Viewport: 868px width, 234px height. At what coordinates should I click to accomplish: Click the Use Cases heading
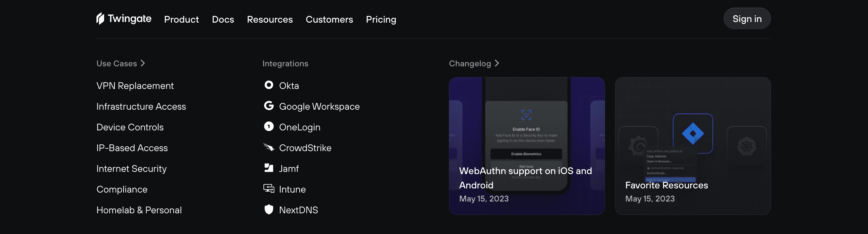pos(117,63)
